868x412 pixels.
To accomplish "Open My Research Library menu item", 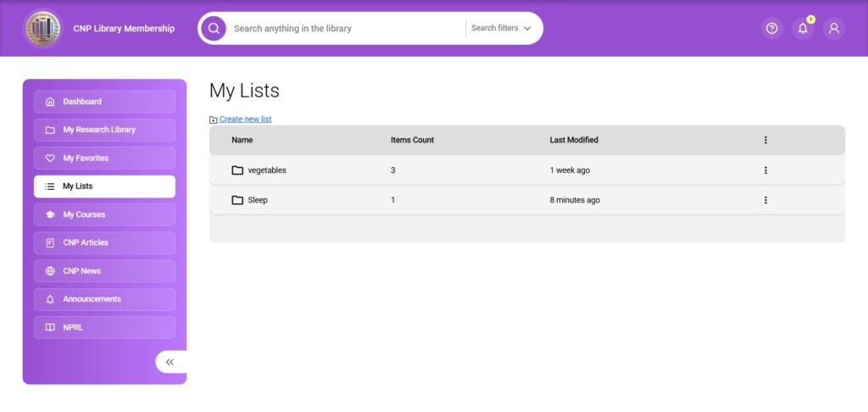I will tap(104, 130).
